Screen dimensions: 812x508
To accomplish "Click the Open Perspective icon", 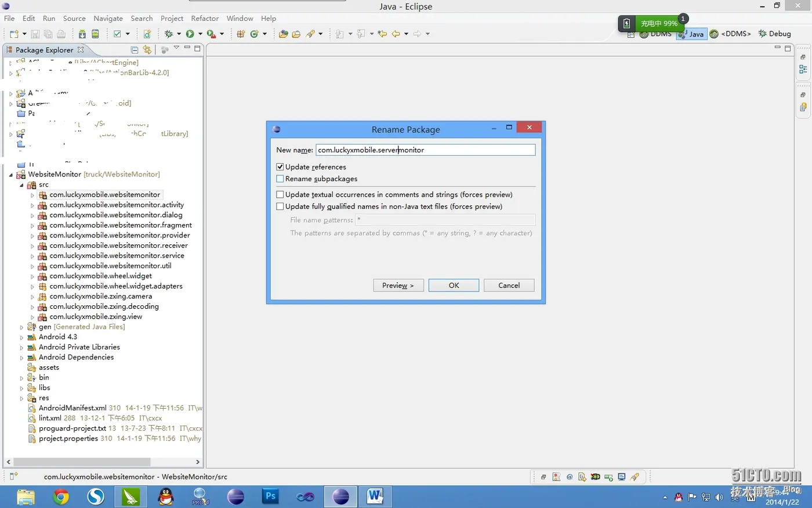I will [x=631, y=34].
